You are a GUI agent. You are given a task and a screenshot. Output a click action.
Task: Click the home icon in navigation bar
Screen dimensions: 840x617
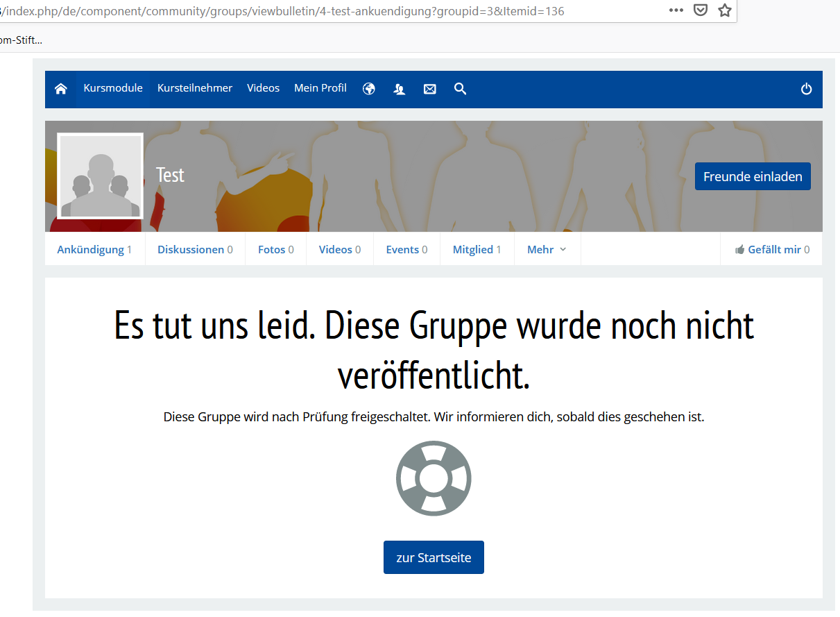click(61, 89)
